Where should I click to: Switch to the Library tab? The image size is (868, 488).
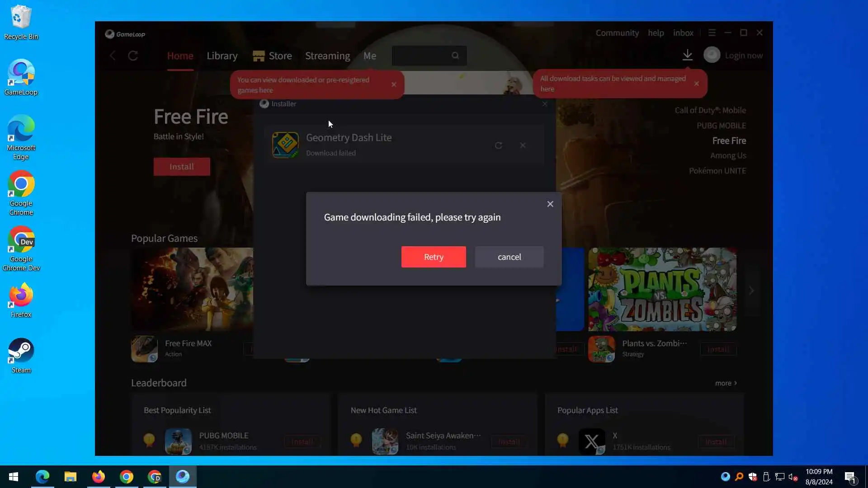tap(222, 56)
